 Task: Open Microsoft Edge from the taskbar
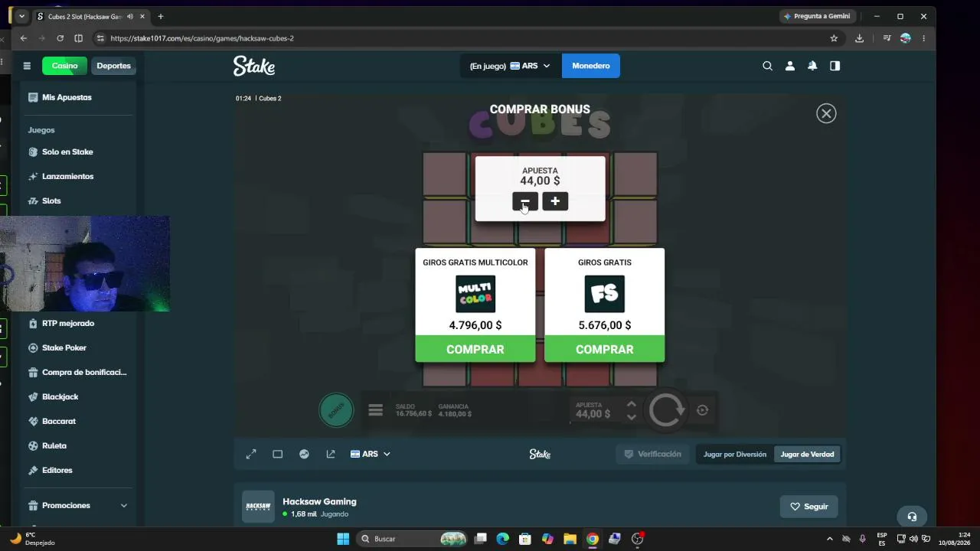click(x=502, y=539)
